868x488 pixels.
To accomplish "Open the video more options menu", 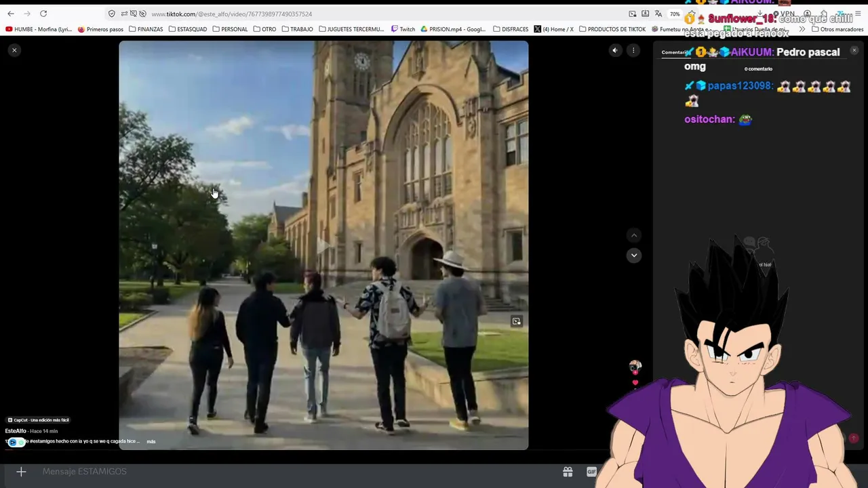I will [x=633, y=50].
